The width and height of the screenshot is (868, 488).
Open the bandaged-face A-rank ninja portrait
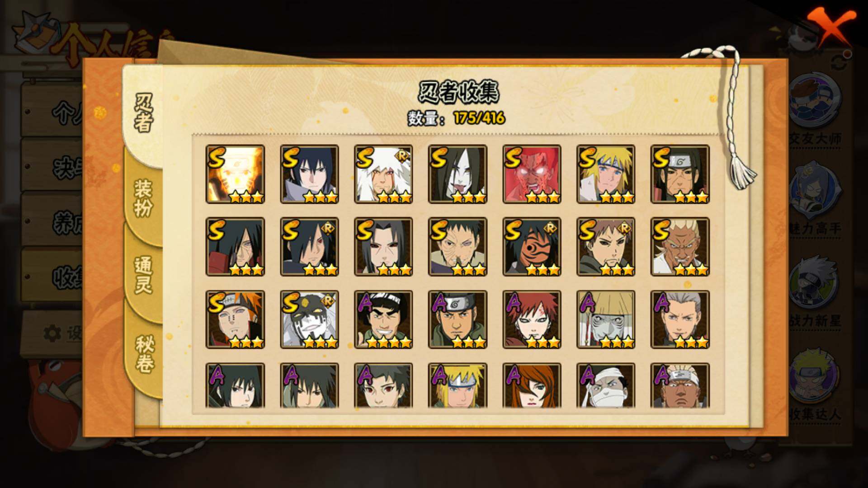(x=606, y=385)
